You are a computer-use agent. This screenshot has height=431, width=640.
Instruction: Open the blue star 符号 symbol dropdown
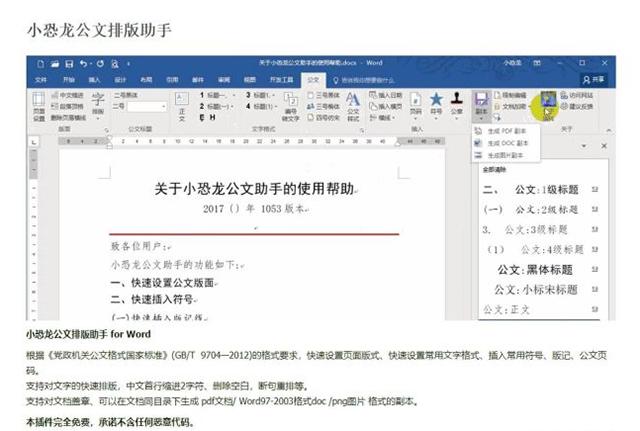436,107
